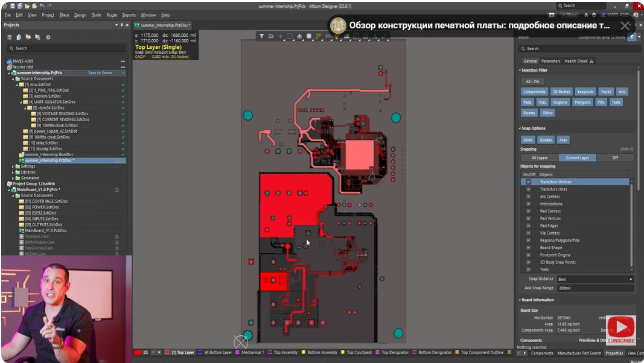Toggle the Track/Arcs Lines snapping checkbox
644x363 pixels.
pos(528,189)
